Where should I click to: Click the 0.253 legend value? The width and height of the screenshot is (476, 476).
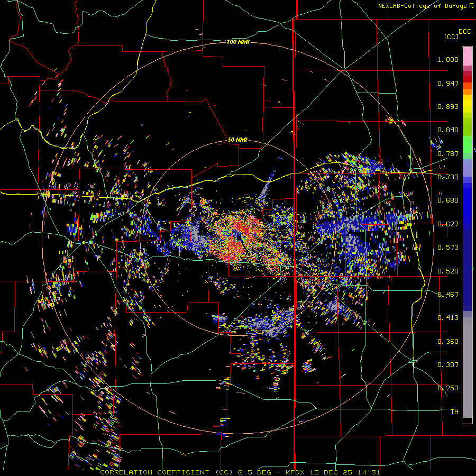448,388
